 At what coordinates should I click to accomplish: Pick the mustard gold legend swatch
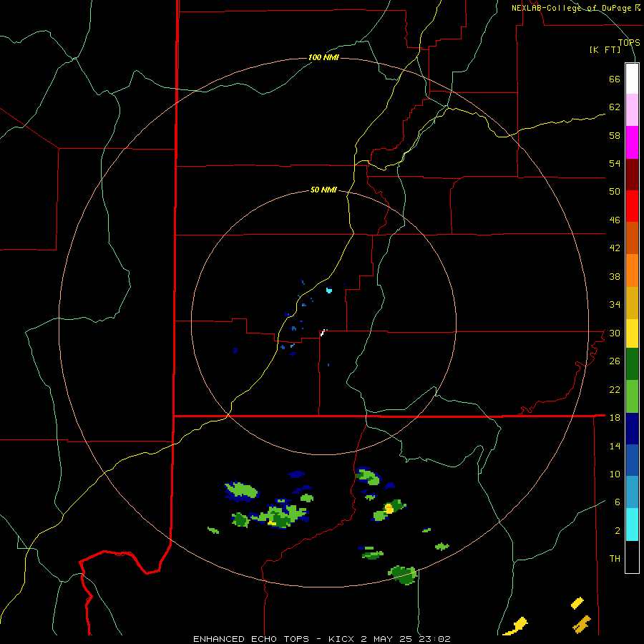pos(632,303)
